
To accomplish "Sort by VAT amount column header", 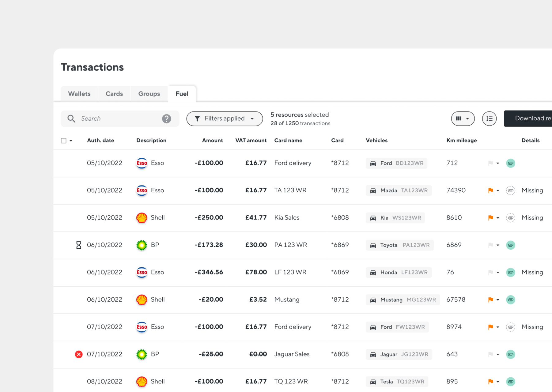I will [x=251, y=141].
